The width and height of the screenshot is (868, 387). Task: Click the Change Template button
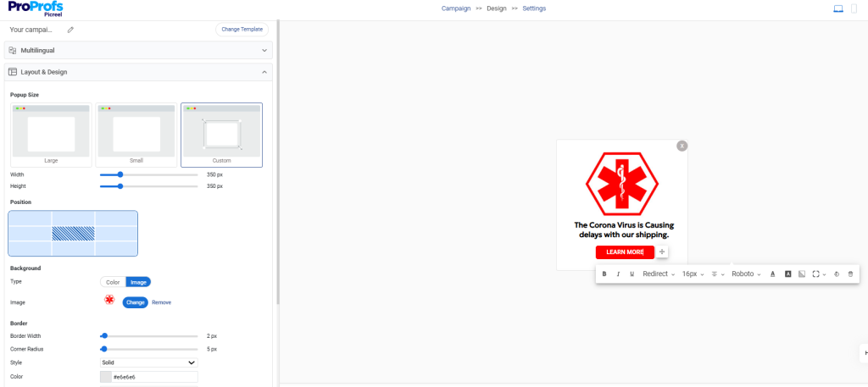(x=242, y=30)
